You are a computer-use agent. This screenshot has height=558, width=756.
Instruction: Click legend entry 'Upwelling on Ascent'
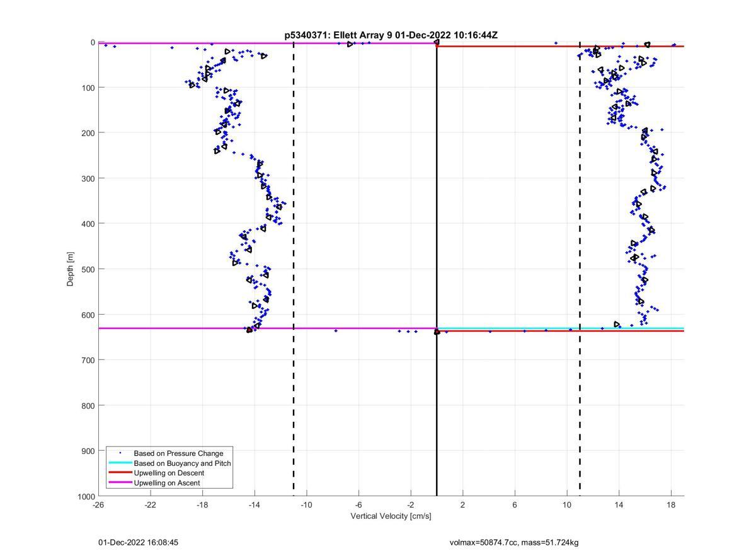(x=167, y=483)
